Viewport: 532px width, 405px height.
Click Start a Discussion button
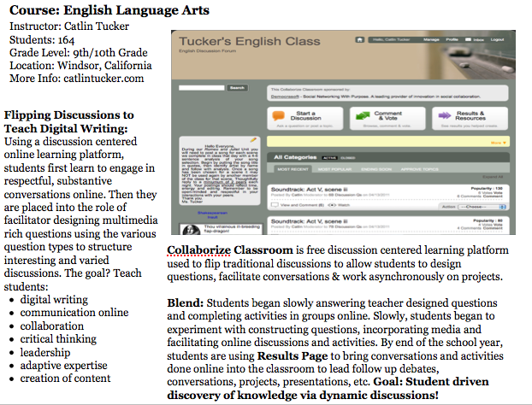point(305,118)
